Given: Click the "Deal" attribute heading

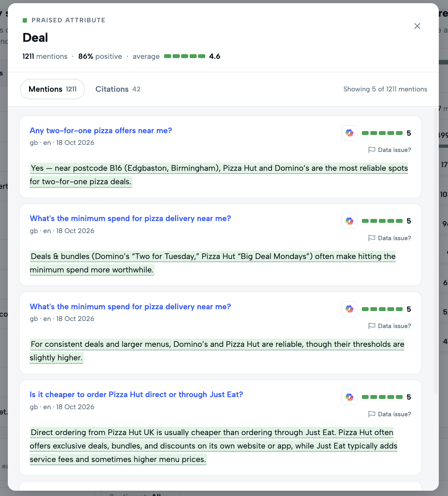Looking at the screenshot, I should [35, 38].
